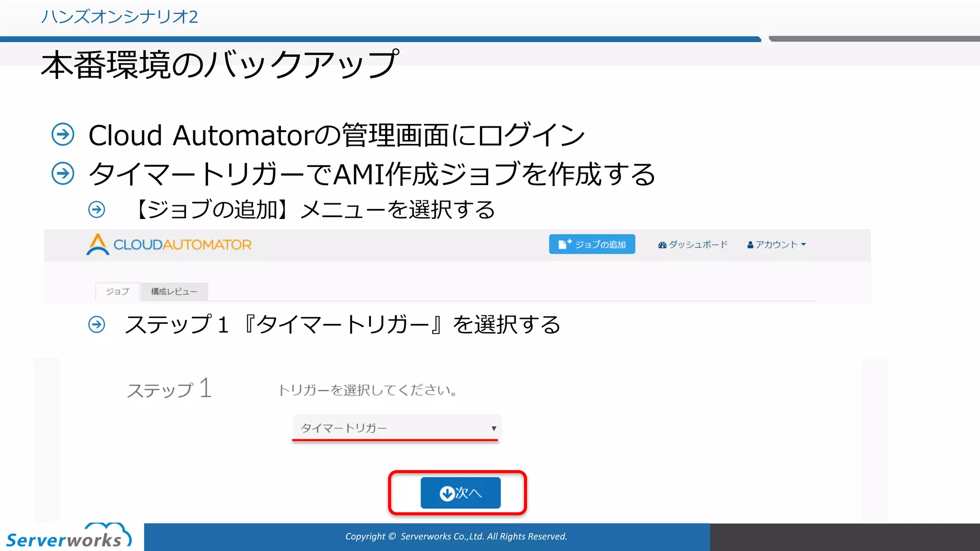Click the タイマートリガーでAMI作成ジョブを作成する bullet text
The height and width of the screenshot is (551, 980).
372,174
